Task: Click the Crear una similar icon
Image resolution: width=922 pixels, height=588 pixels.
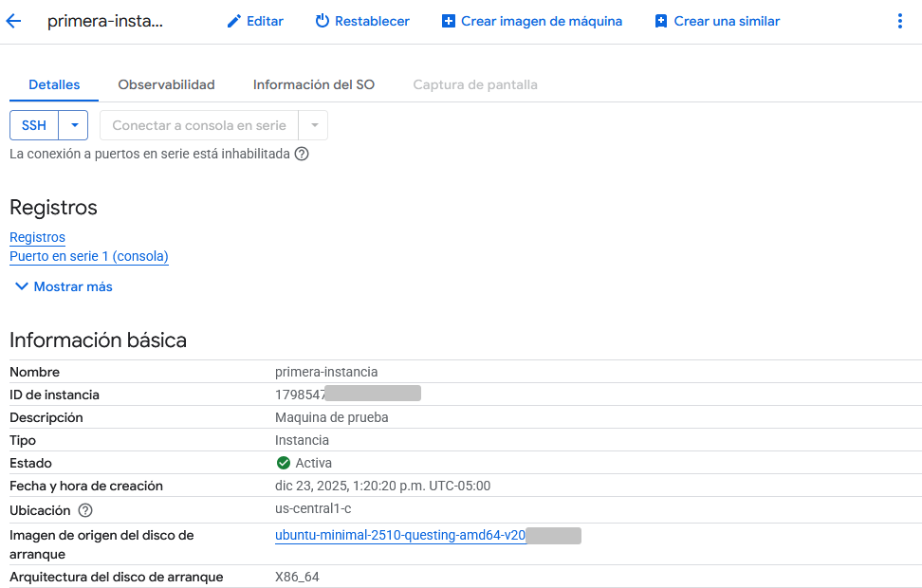Action: pyautogui.click(x=661, y=21)
